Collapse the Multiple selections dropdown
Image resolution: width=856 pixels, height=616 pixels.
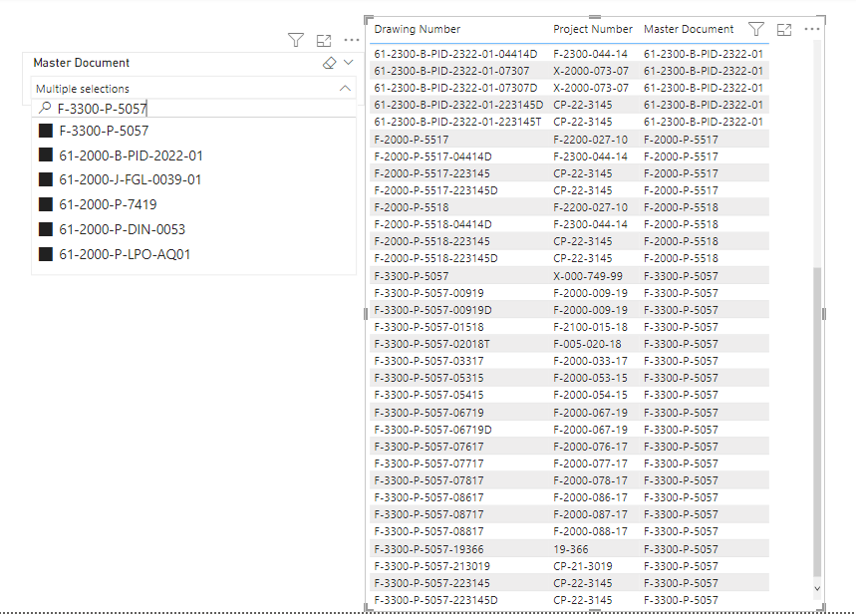pos(345,88)
